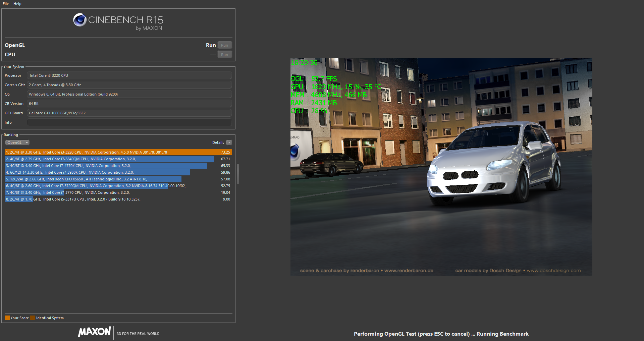The width and height of the screenshot is (644, 341).
Task: Click into the empty Info text field
Action: (129, 122)
